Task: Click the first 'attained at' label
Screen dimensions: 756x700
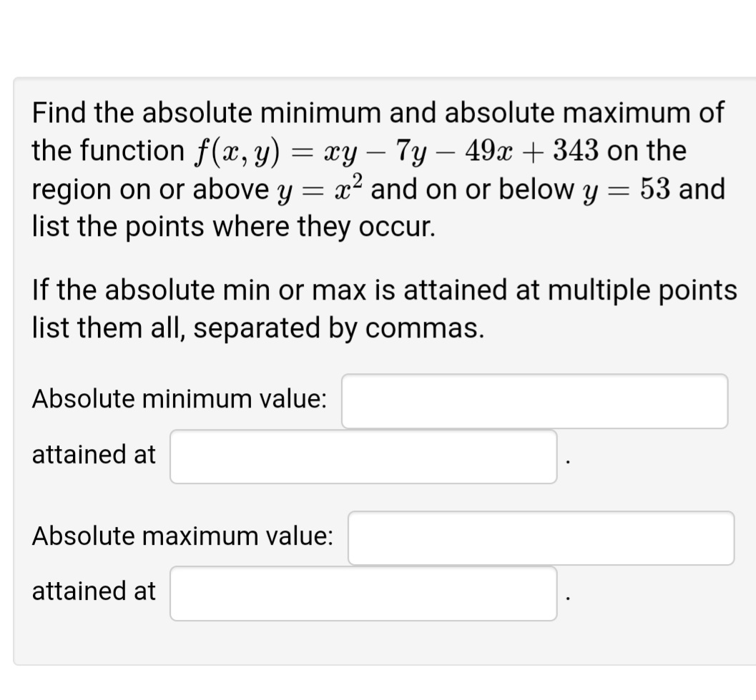Action: click(x=93, y=455)
